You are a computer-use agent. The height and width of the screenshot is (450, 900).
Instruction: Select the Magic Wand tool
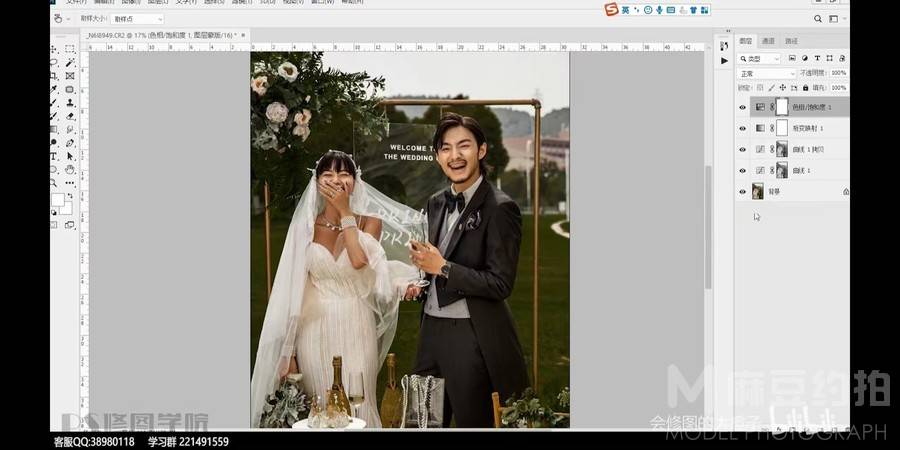click(70, 63)
